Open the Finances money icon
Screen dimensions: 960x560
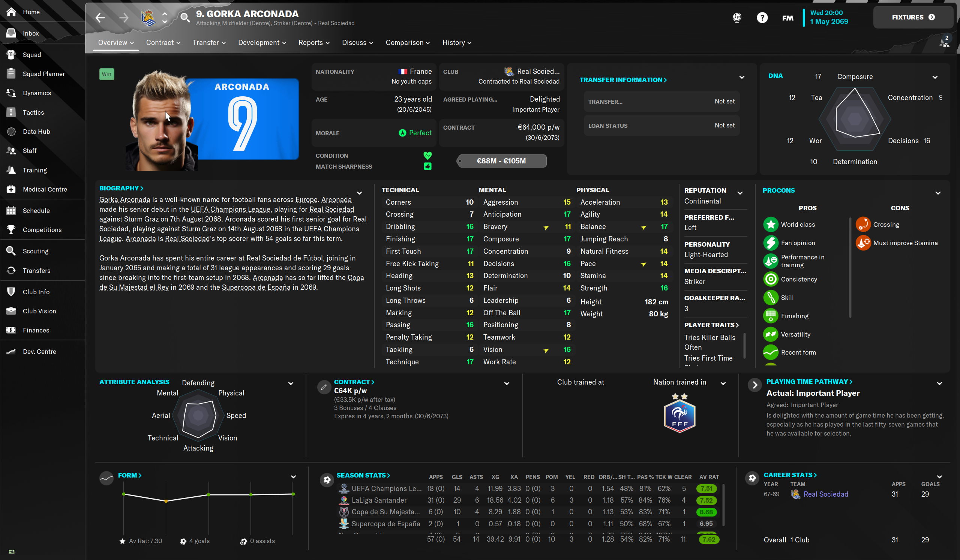[11, 330]
